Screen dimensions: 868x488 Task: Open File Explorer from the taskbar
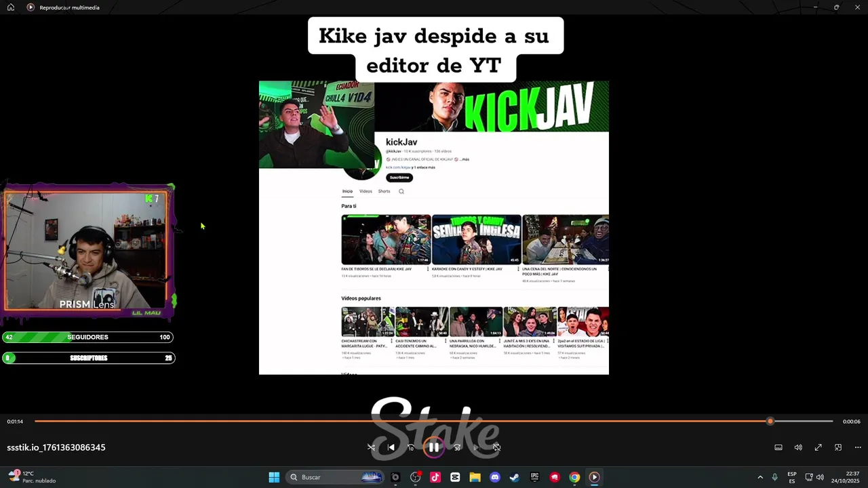point(475,477)
